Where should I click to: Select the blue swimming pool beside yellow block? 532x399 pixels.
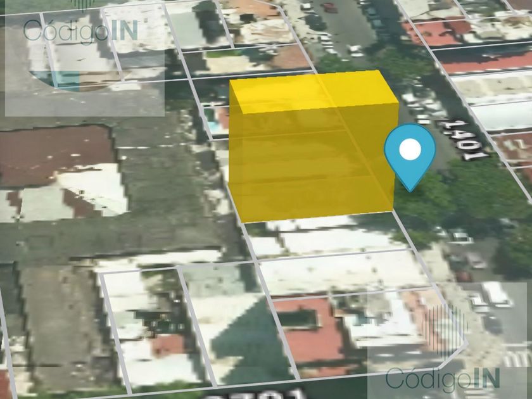pyautogui.click(x=213, y=126)
